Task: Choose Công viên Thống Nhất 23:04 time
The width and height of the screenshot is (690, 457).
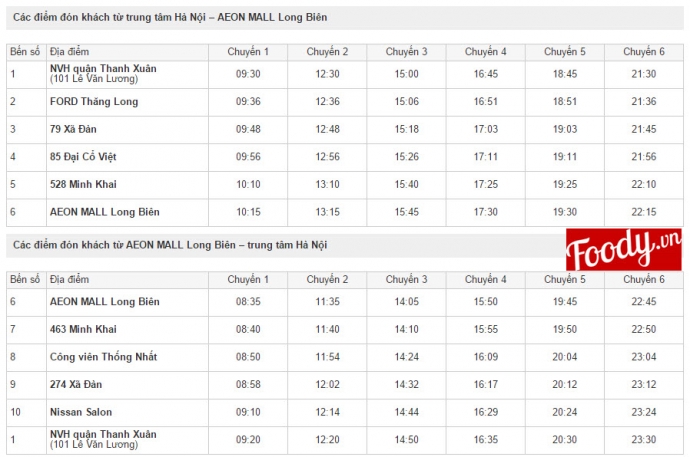Action: [644, 357]
